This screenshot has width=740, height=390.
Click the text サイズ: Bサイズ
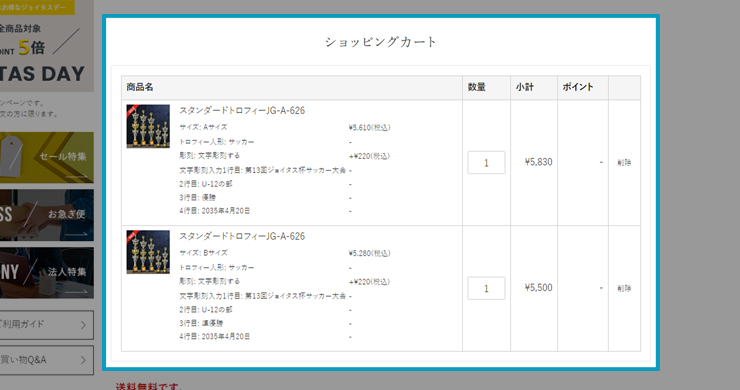click(203, 253)
